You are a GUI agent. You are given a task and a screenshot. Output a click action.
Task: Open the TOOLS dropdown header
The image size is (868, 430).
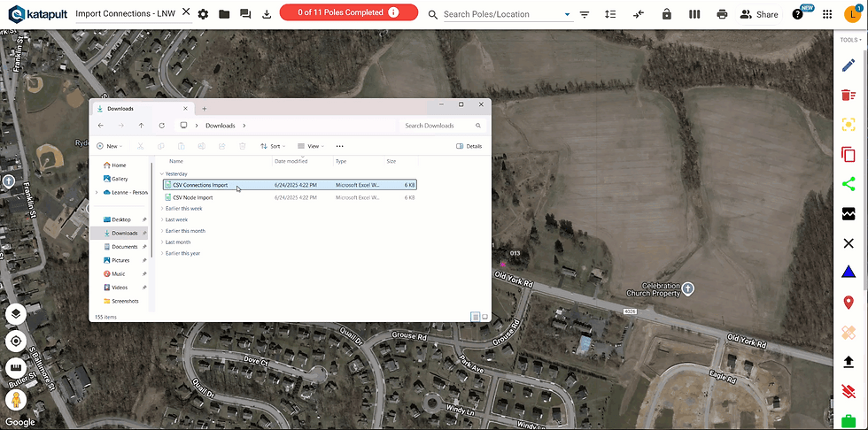coord(850,40)
